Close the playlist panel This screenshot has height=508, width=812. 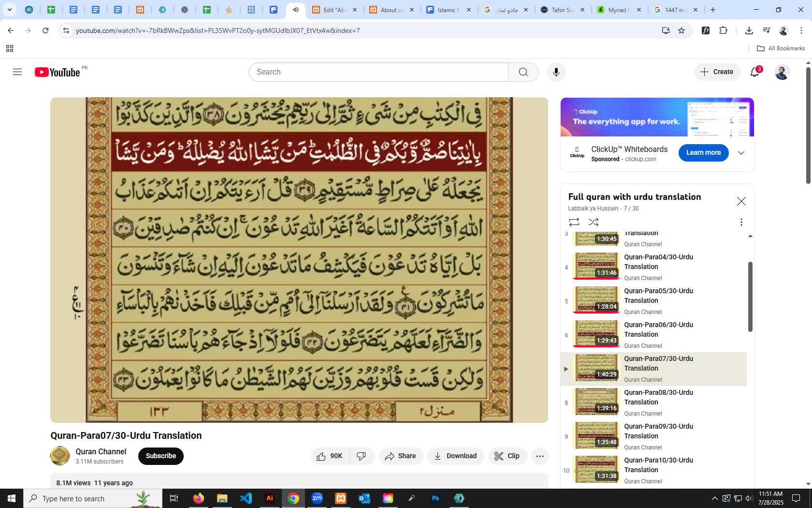(x=741, y=201)
